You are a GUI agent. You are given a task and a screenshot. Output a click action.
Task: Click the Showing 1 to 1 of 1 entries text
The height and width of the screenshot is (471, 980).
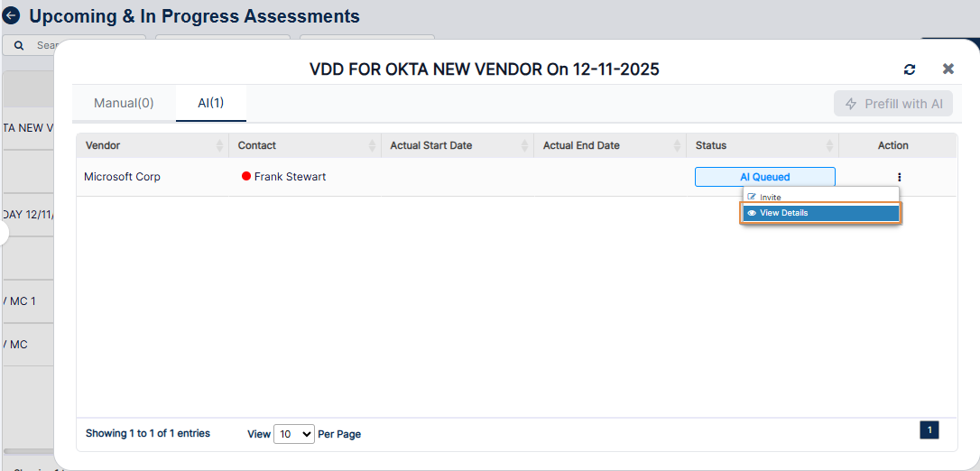tap(147, 433)
